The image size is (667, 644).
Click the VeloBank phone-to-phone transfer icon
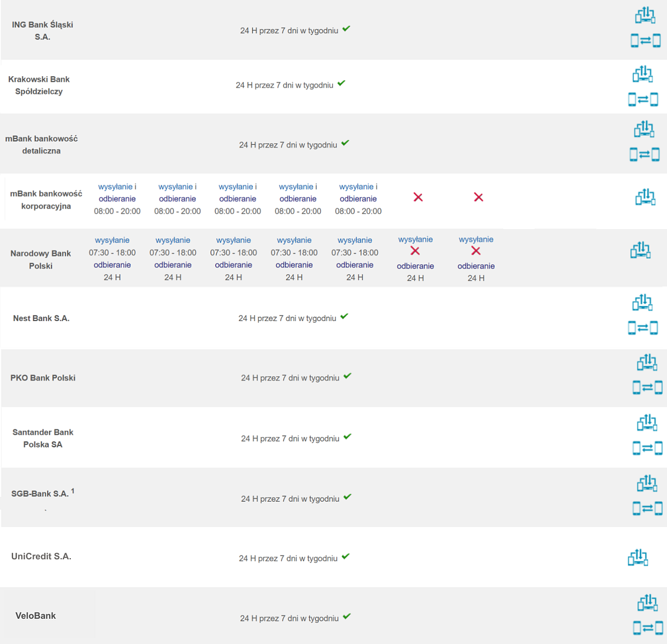click(x=647, y=627)
